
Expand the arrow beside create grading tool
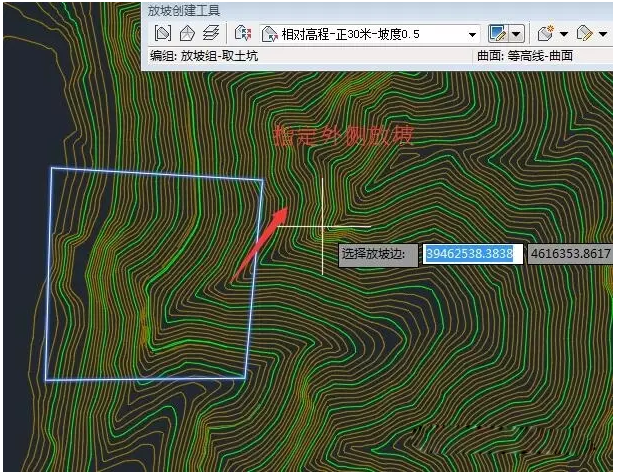pyautogui.click(x=517, y=34)
